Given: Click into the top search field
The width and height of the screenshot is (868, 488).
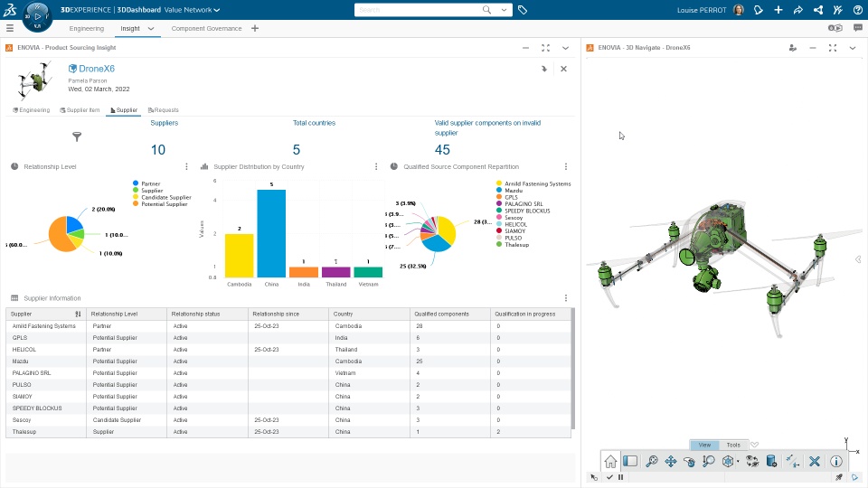Looking at the screenshot, I should pyautogui.click(x=417, y=10).
